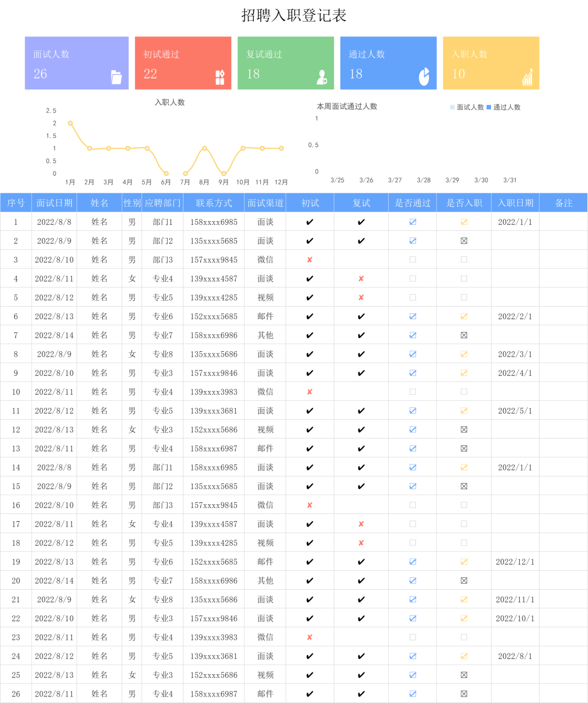Check the 是否通过 checkbox in row 17

pyautogui.click(x=413, y=524)
